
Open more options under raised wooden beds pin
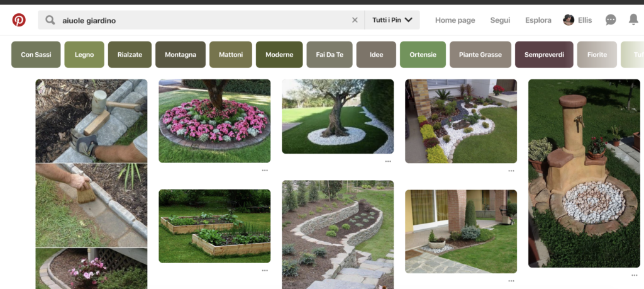[265, 270]
